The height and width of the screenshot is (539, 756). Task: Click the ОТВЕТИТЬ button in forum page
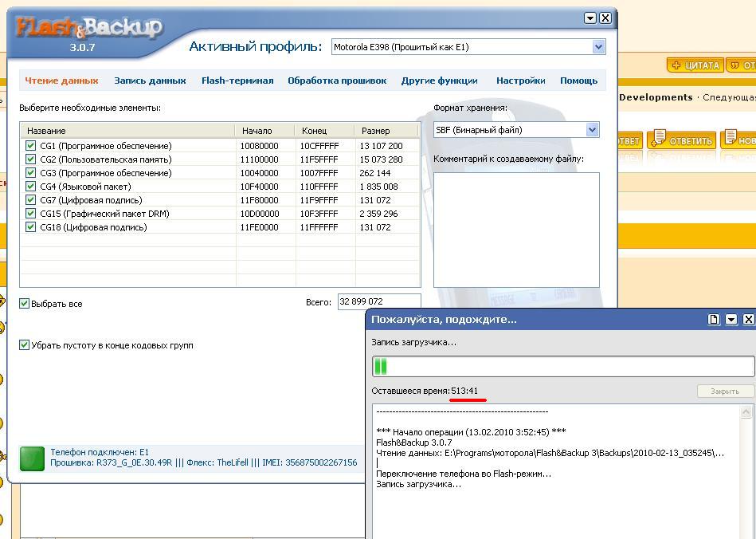click(x=681, y=140)
